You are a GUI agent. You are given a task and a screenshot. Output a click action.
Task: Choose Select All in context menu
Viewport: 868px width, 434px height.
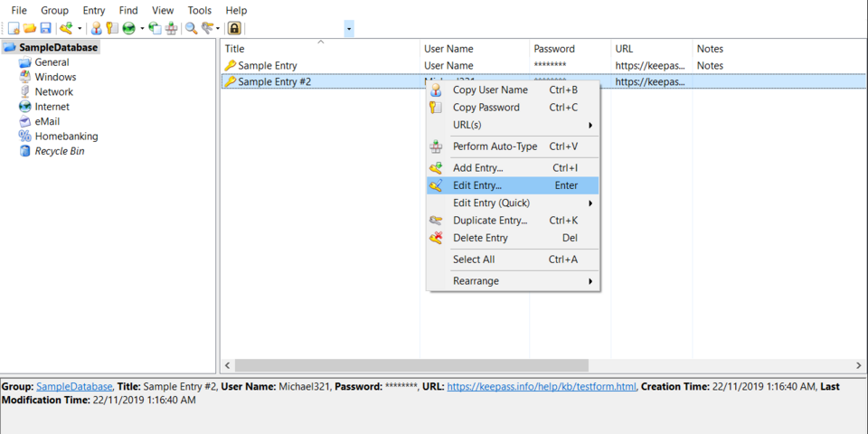513,259
